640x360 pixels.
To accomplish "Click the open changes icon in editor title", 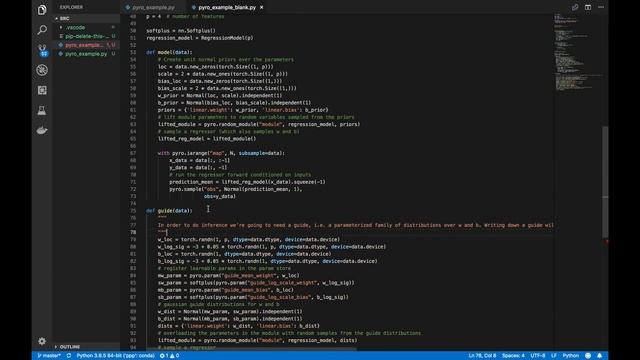I will coord(575,7).
